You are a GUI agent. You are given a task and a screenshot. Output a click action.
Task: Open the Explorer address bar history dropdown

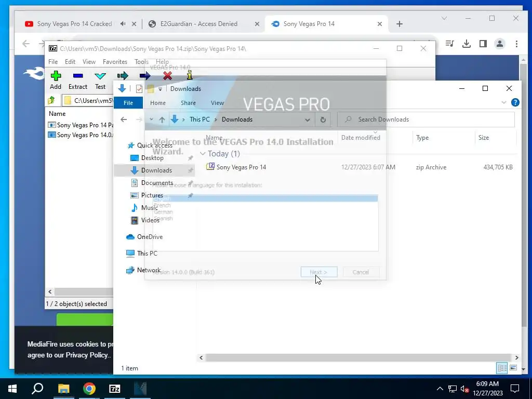coord(308,119)
